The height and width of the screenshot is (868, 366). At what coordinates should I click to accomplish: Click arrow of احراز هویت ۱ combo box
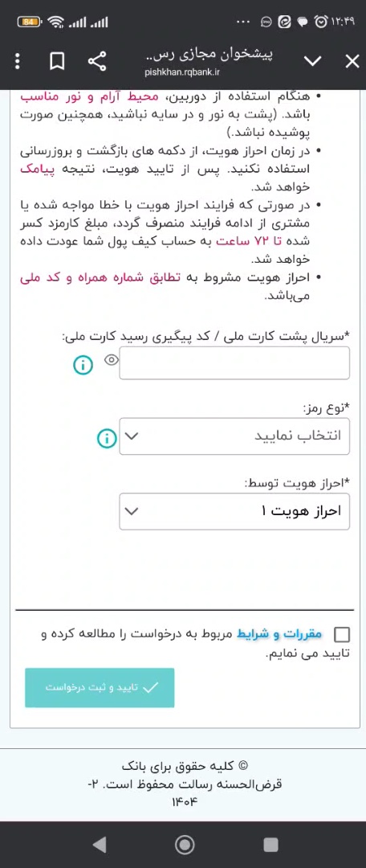132,511
